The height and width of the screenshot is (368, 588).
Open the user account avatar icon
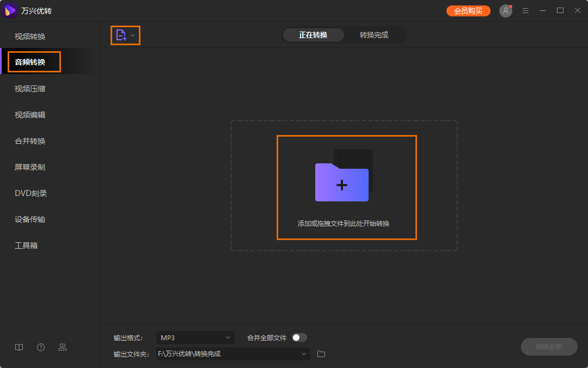point(505,10)
